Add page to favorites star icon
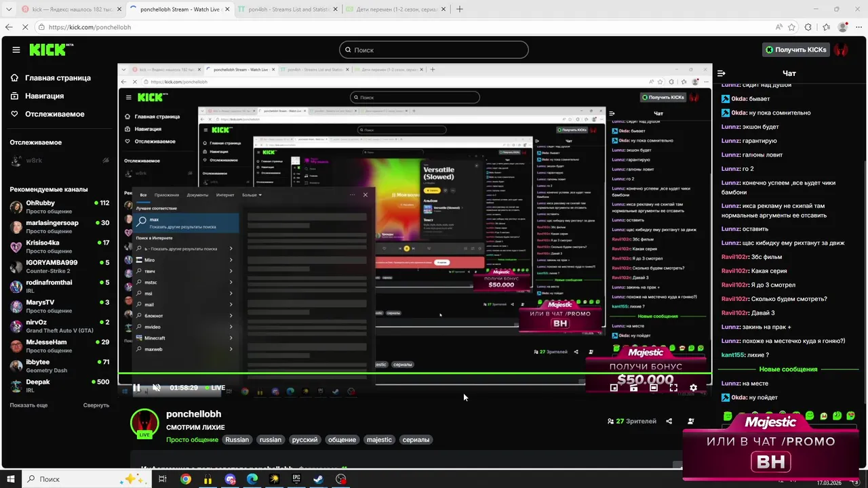The width and height of the screenshot is (868, 488). [791, 27]
